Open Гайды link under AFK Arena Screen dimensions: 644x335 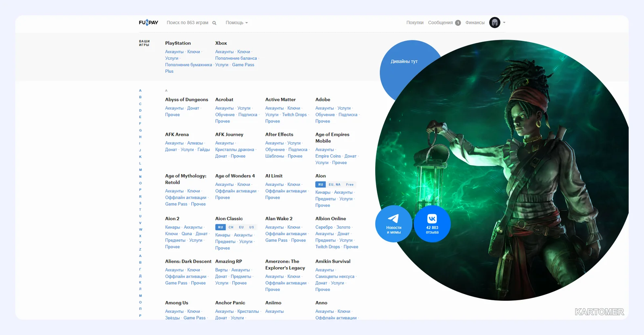pos(204,150)
